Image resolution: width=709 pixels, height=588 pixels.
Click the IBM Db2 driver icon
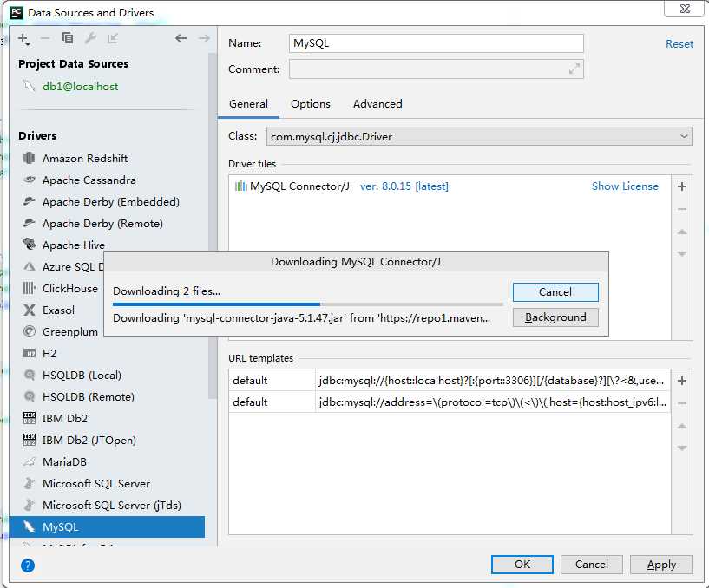coord(29,418)
